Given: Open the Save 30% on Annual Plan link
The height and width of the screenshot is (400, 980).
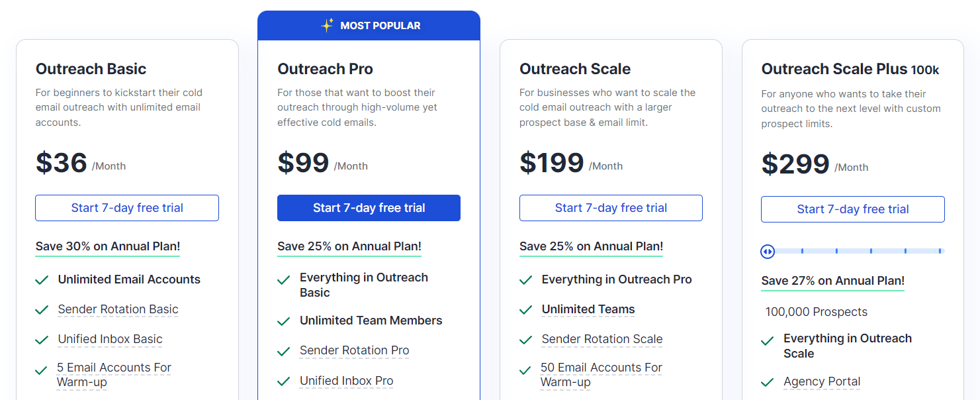Looking at the screenshot, I should [107, 247].
